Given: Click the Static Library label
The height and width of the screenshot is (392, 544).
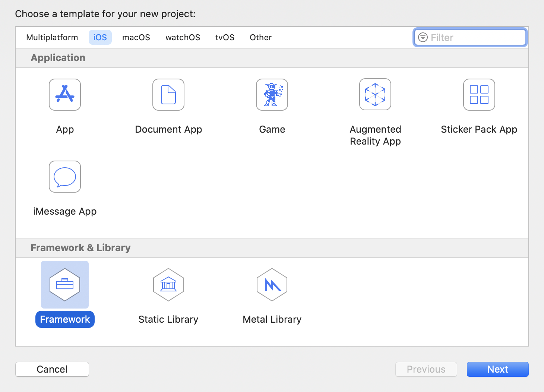Looking at the screenshot, I should click(x=168, y=319).
